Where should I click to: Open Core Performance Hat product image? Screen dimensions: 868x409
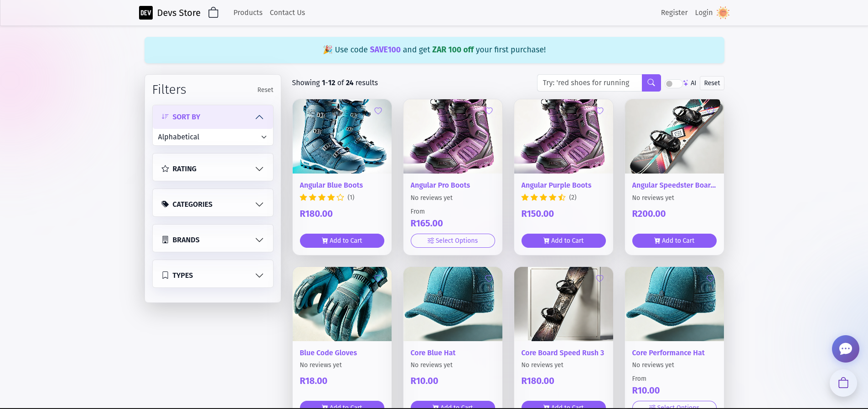[x=674, y=304]
